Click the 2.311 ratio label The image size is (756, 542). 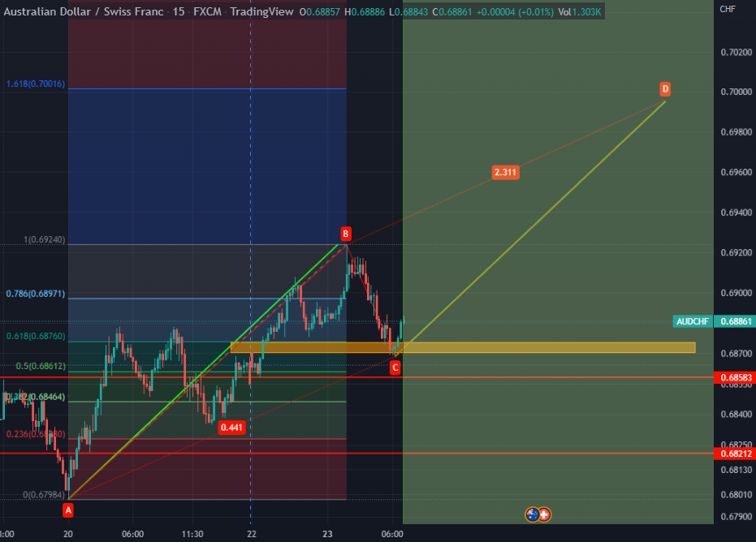pos(505,173)
